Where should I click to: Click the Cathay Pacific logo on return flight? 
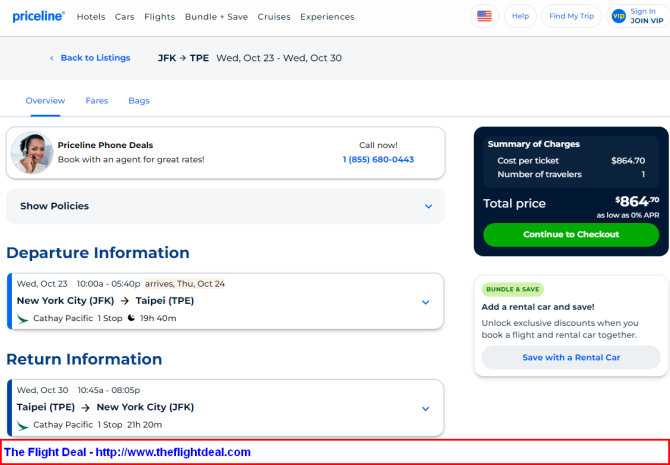[x=23, y=425]
